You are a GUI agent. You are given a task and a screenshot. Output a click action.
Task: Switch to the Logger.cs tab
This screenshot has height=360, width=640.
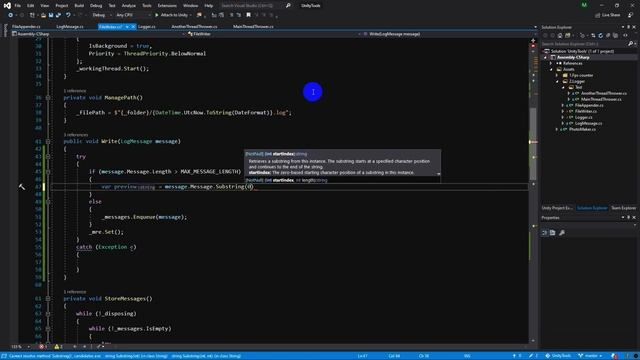pyautogui.click(x=147, y=27)
